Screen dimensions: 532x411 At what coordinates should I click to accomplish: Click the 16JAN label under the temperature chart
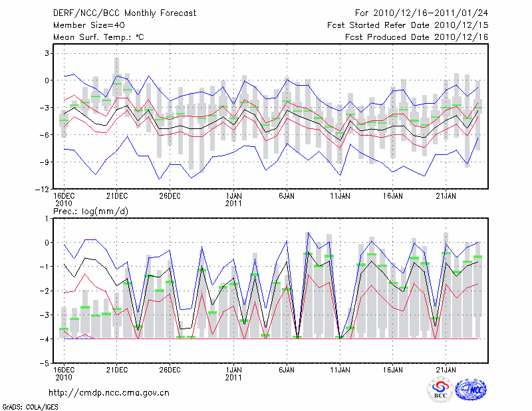pyautogui.click(x=393, y=196)
